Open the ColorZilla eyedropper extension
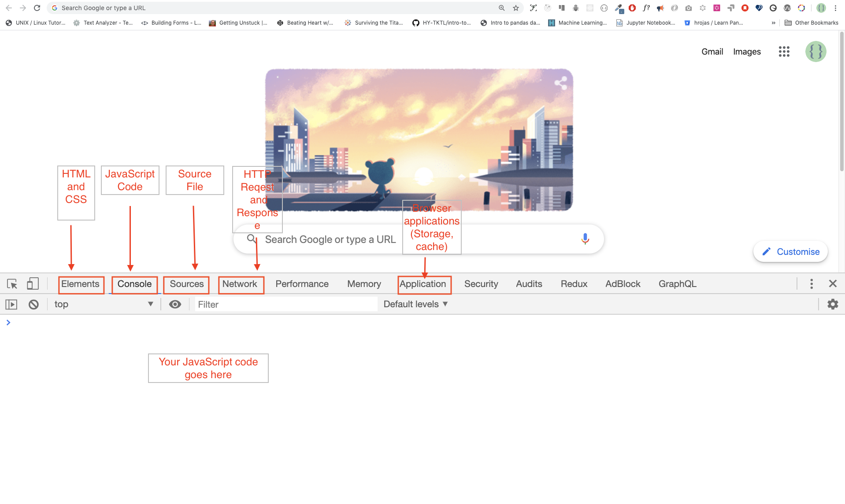 (619, 8)
